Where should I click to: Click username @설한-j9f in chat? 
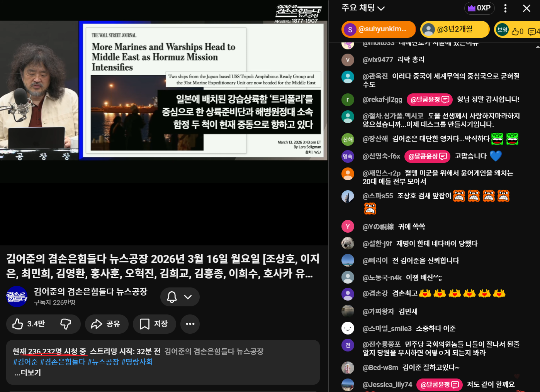[377, 244]
